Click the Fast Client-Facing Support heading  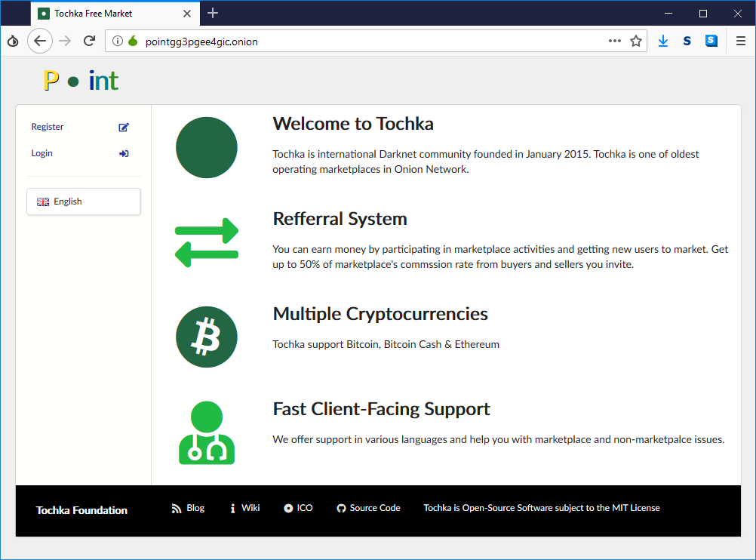coord(381,409)
